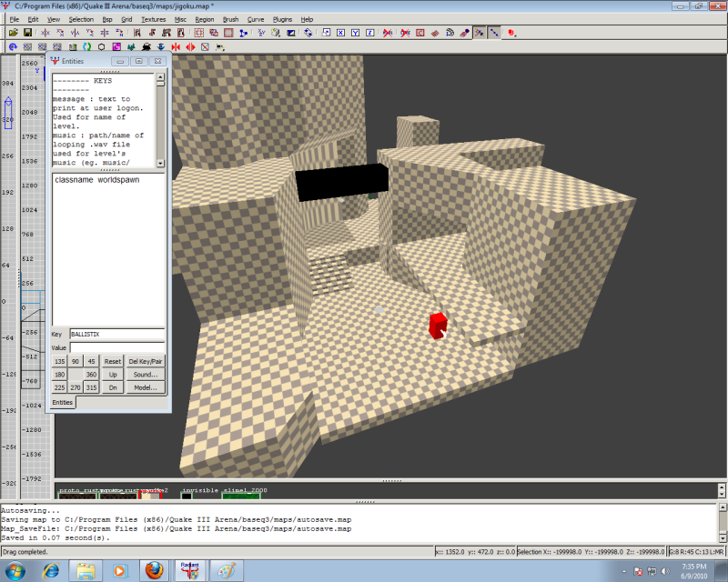Click the red cube icon at toolbar end
The image size is (728, 582).
point(511,33)
